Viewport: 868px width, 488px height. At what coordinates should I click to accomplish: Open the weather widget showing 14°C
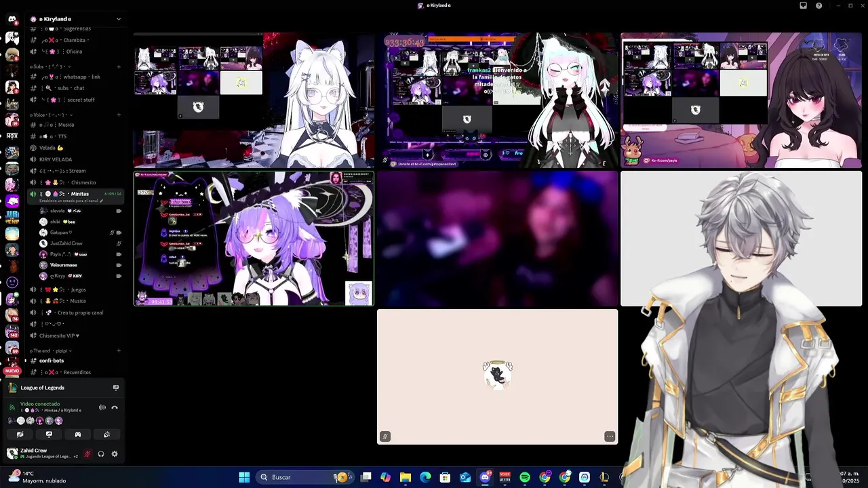(x=37, y=477)
